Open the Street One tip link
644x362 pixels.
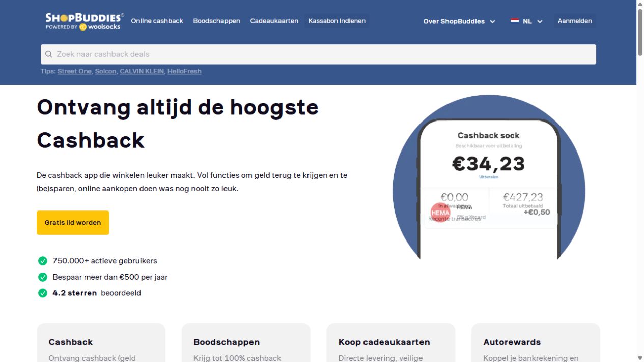(x=74, y=71)
